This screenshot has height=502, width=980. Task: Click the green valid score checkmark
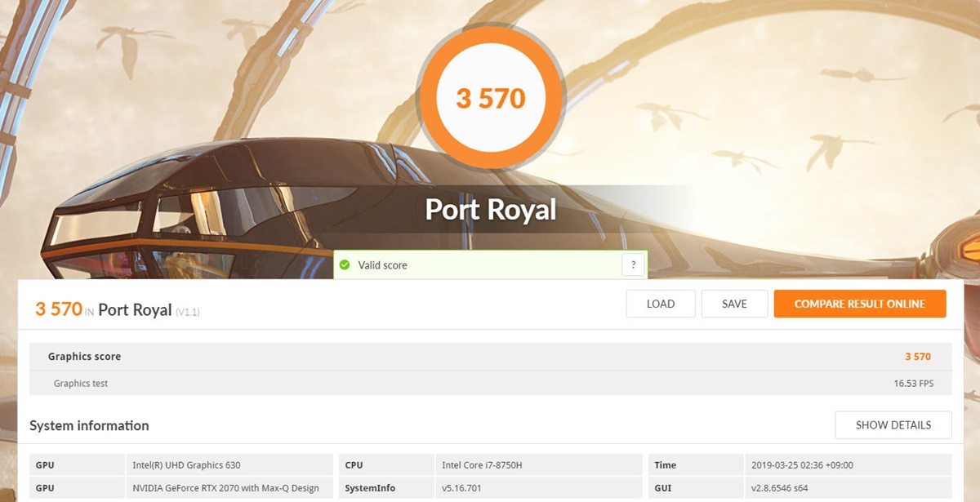tap(345, 265)
